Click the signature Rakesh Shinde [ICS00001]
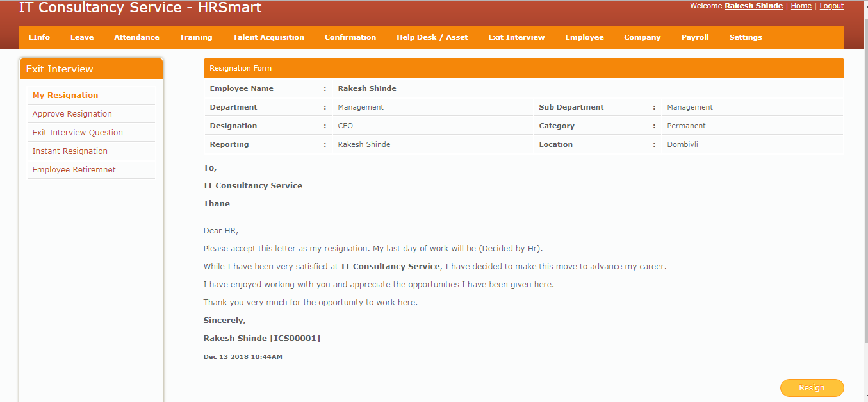This screenshot has height=402, width=868. point(262,338)
